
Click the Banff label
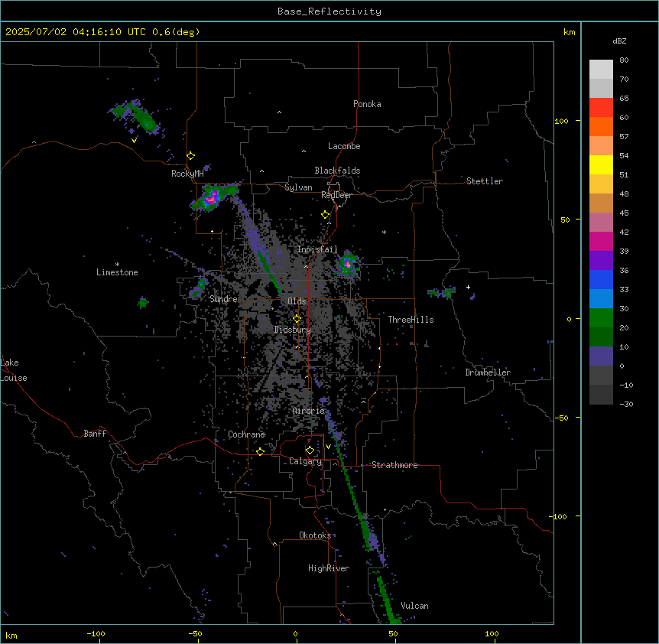coord(95,434)
